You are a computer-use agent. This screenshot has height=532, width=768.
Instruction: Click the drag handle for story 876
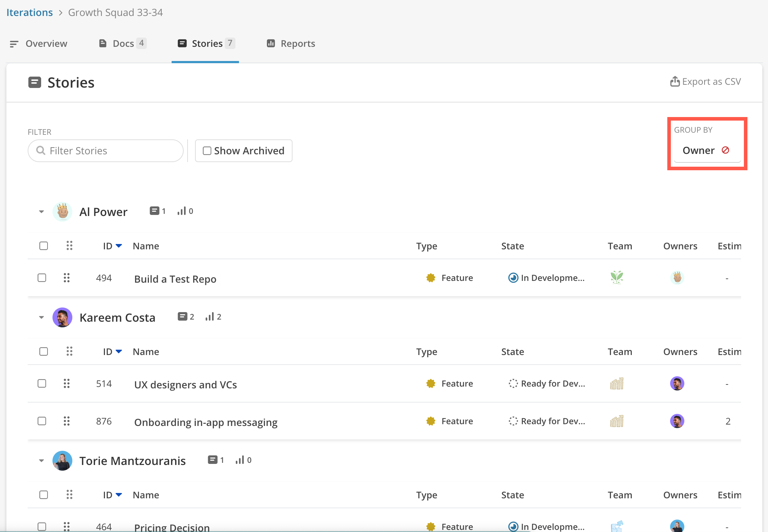click(67, 421)
